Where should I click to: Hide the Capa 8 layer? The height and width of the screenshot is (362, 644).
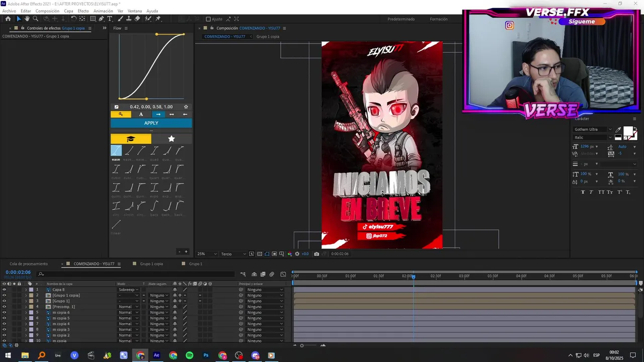pos(4,290)
